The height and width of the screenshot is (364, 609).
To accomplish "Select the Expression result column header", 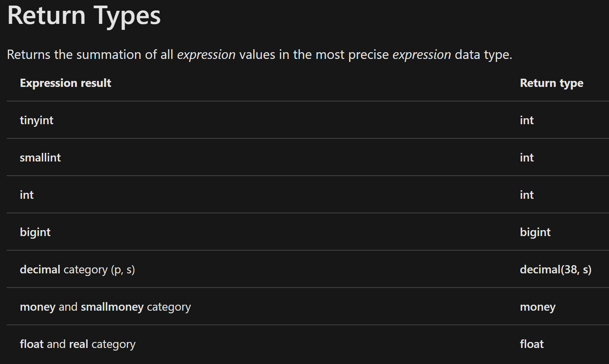I will coord(66,83).
